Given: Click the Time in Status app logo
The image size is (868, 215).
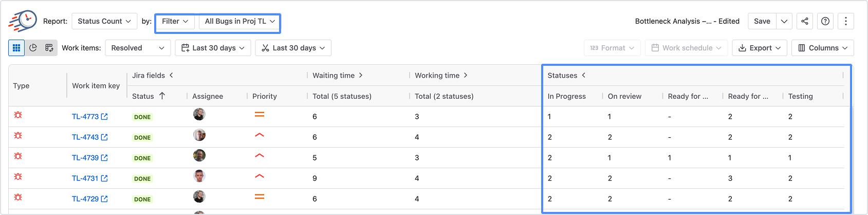Looking at the screenshot, I should click(x=23, y=21).
